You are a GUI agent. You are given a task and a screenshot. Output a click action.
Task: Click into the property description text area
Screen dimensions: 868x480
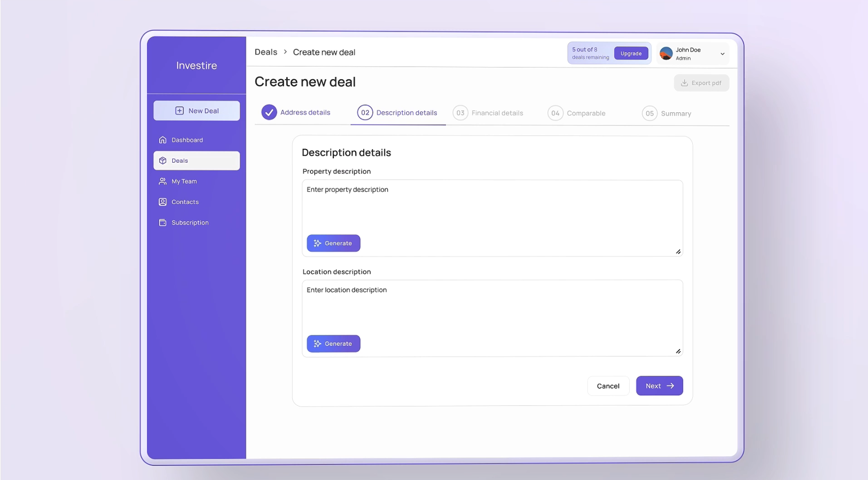pyautogui.click(x=492, y=209)
